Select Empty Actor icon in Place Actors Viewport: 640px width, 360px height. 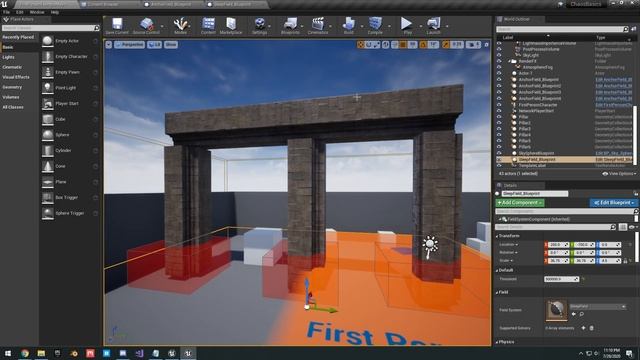point(48,41)
